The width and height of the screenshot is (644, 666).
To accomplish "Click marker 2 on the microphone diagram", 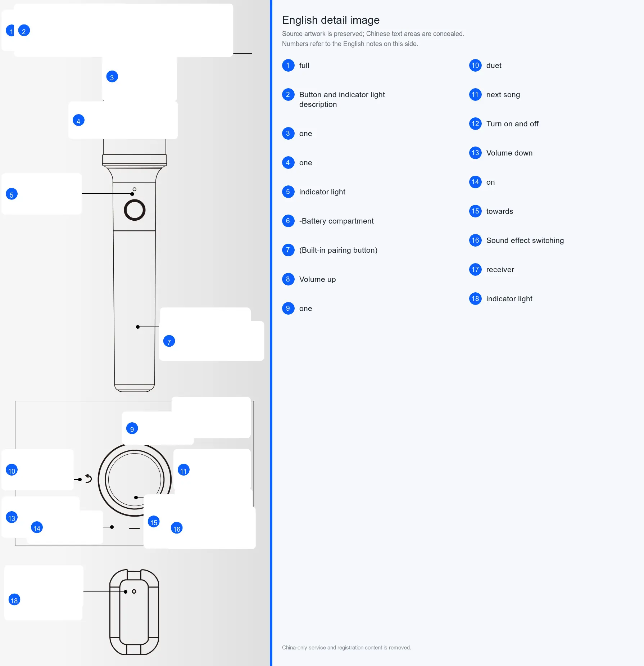I will (24, 31).
